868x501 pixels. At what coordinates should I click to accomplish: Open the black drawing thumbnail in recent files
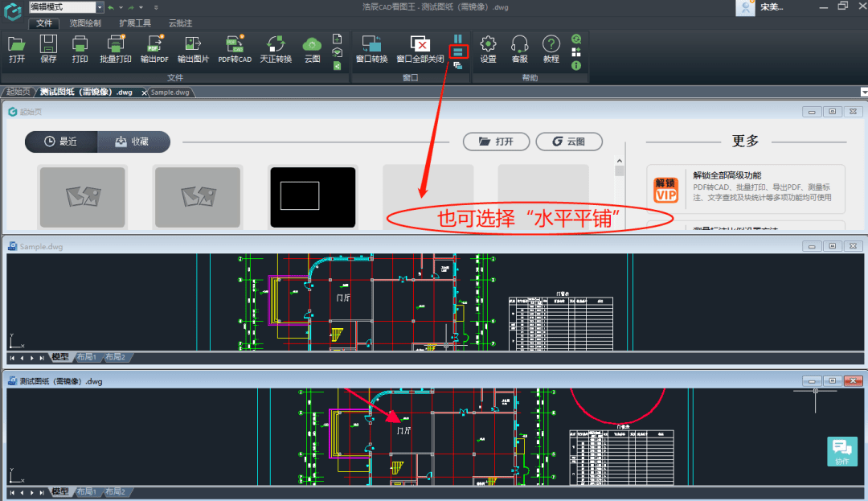tap(313, 197)
